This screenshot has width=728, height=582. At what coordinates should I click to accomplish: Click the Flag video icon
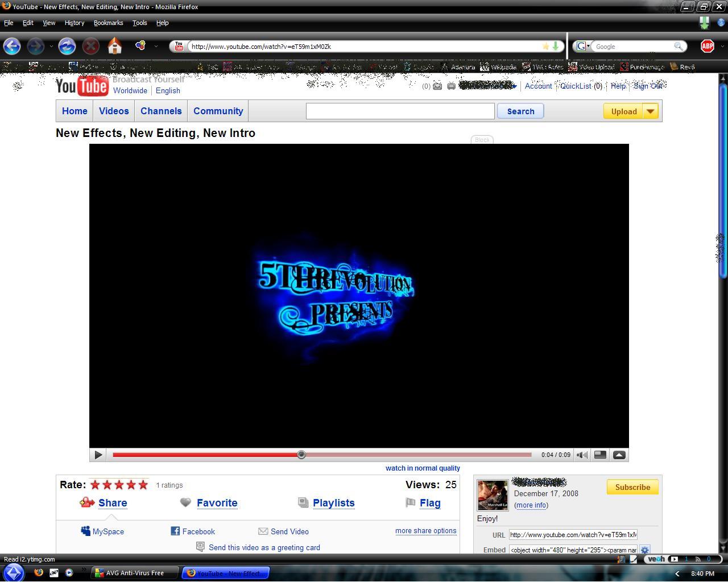(411, 502)
